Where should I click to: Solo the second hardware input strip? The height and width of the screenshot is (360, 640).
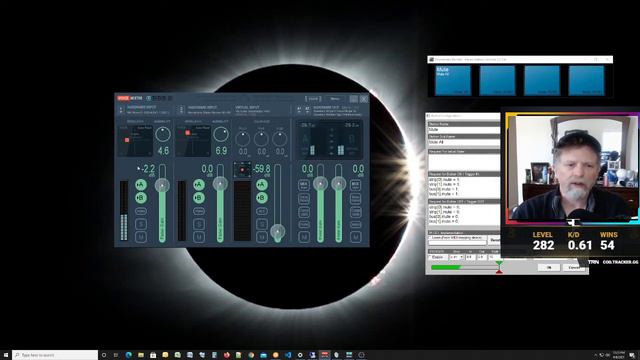(199, 224)
